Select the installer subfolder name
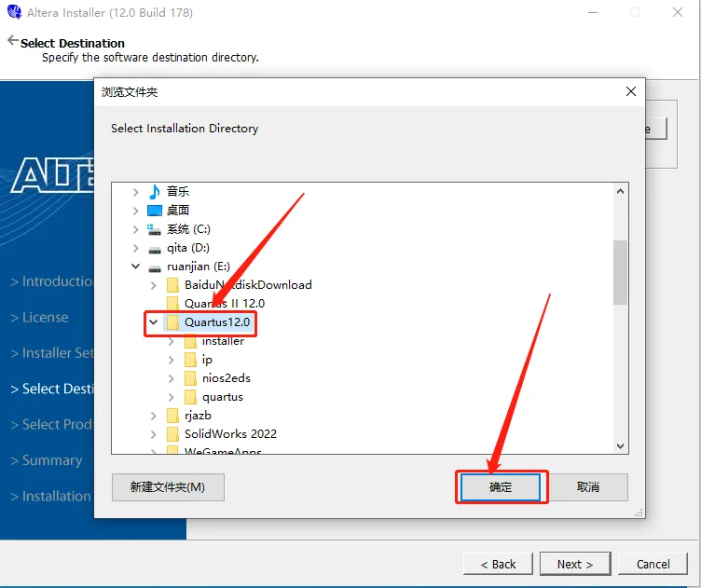Viewport: 701px width, 588px height. tap(223, 341)
